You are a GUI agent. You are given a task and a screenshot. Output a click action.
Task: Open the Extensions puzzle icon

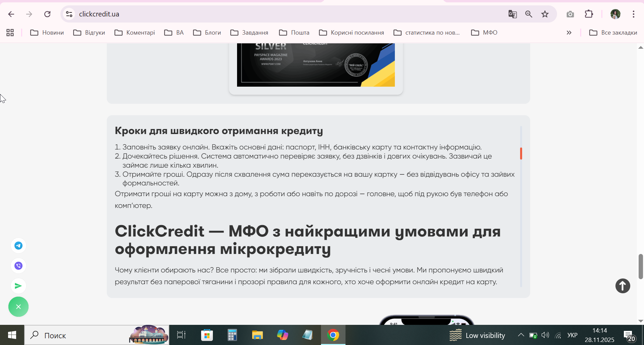coord(589,14)
